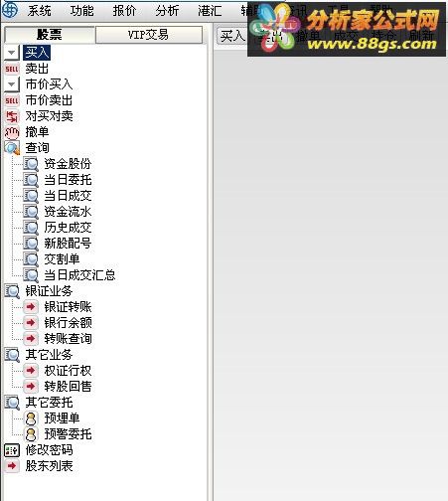Click the red SELL icon beside 卖出

click(12, 69)
